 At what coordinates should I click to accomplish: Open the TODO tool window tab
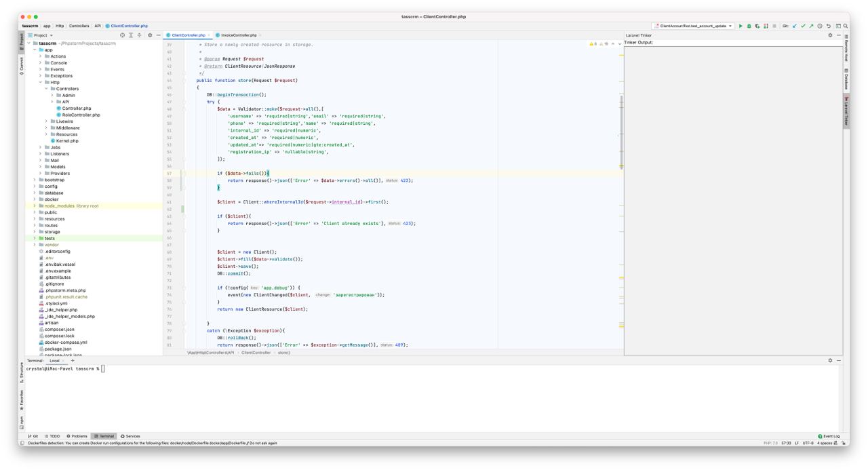point(52,436)
